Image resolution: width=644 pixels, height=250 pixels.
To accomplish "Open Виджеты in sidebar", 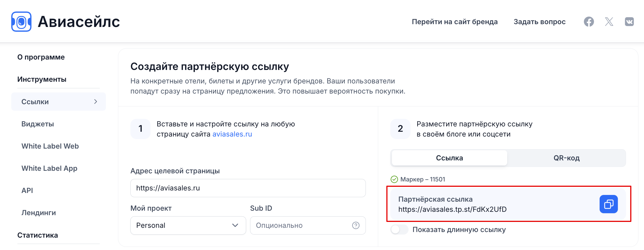I will click(38, 124).
